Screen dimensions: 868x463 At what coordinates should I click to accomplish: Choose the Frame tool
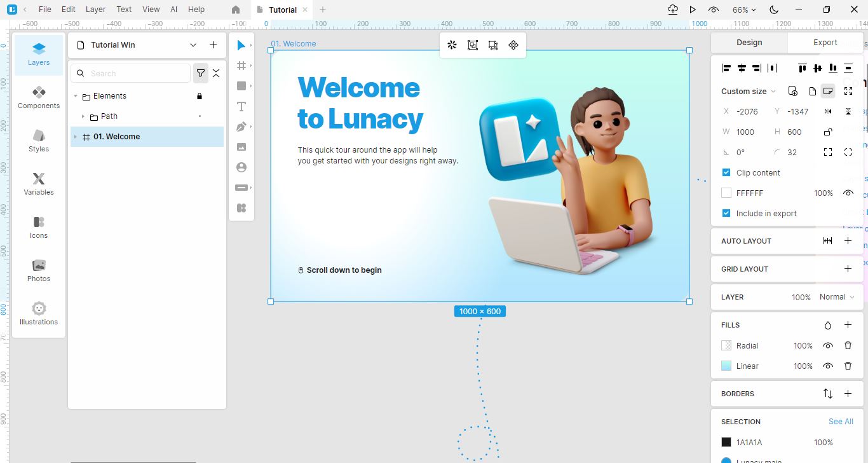click(241, 66)
